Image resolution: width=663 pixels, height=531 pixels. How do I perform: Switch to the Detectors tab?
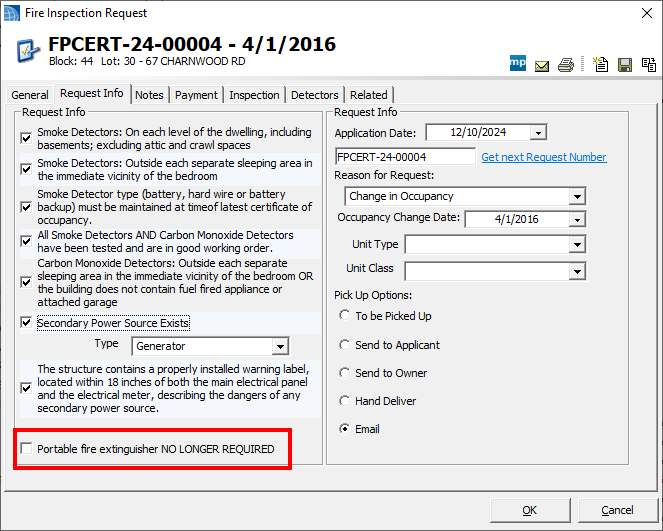(x=315, y=95)
